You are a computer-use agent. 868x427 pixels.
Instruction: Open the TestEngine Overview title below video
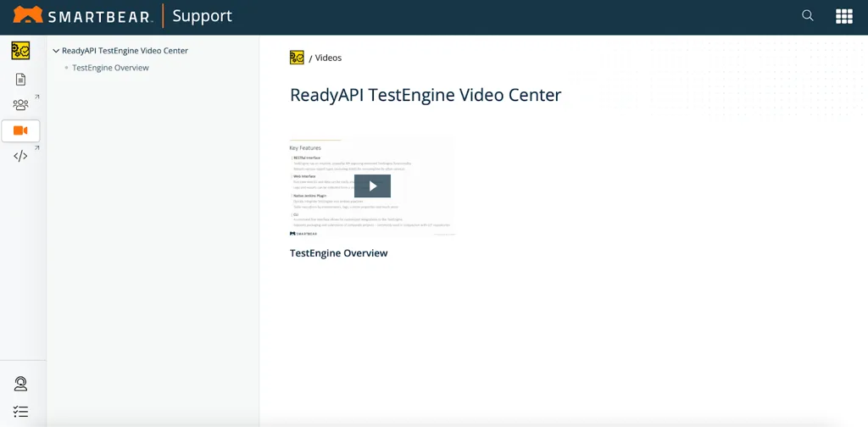[338, 253]
